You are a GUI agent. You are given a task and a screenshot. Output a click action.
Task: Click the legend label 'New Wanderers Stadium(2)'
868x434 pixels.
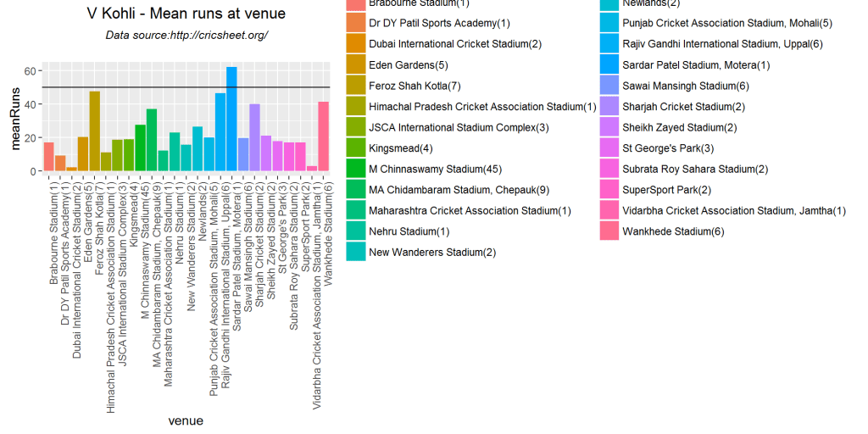tap(432, 253)
